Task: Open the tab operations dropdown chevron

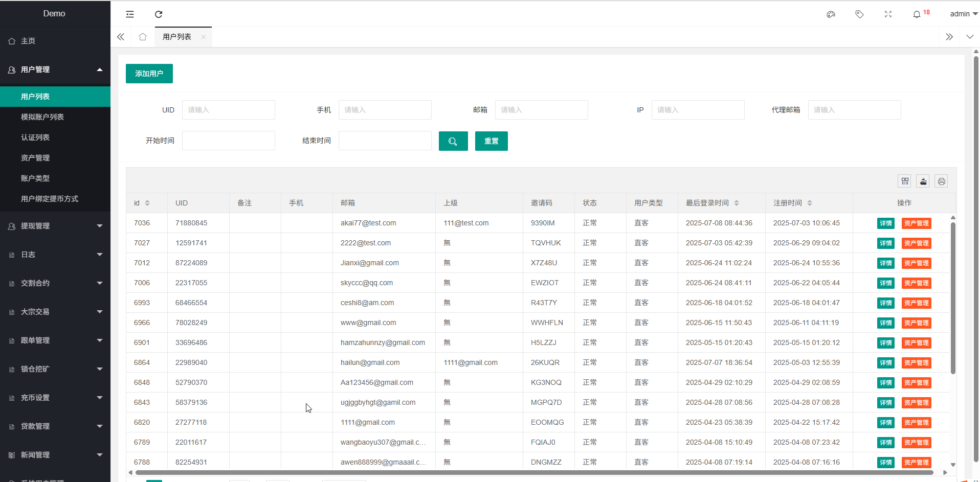Action: 970,37
